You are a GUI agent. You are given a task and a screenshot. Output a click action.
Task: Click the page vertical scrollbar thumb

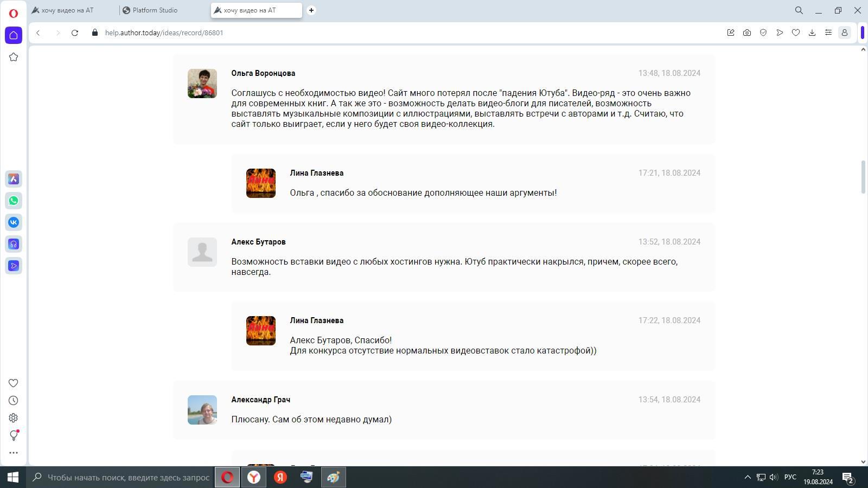click(863, 177)
